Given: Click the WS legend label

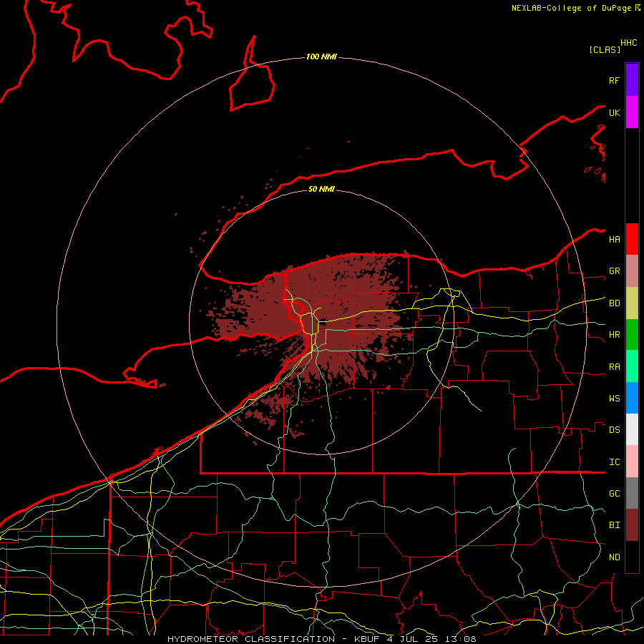Looking at the screenshot, I should point(614,398).
